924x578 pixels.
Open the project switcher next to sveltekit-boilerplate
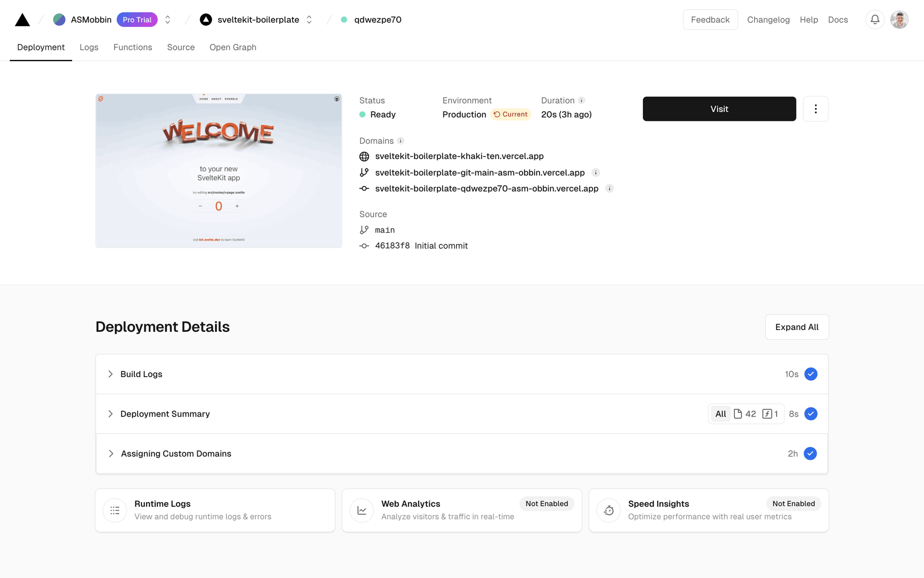click(309, 20)
